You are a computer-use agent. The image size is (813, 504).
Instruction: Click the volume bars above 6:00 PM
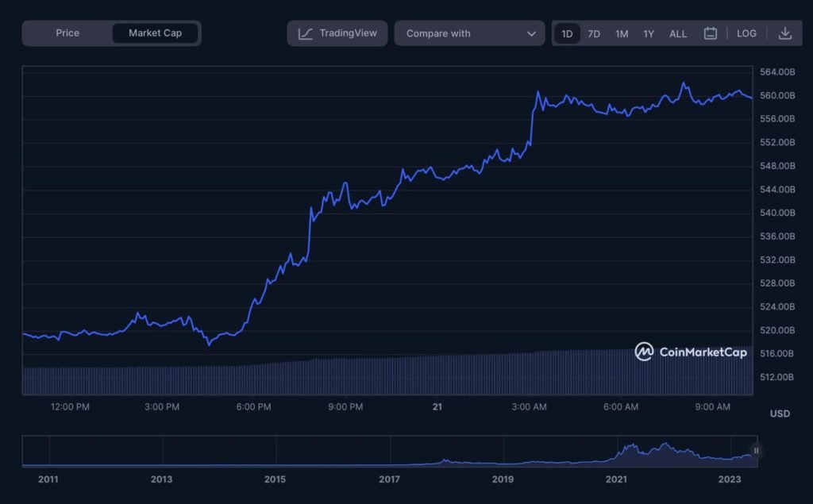click(254, 379)
